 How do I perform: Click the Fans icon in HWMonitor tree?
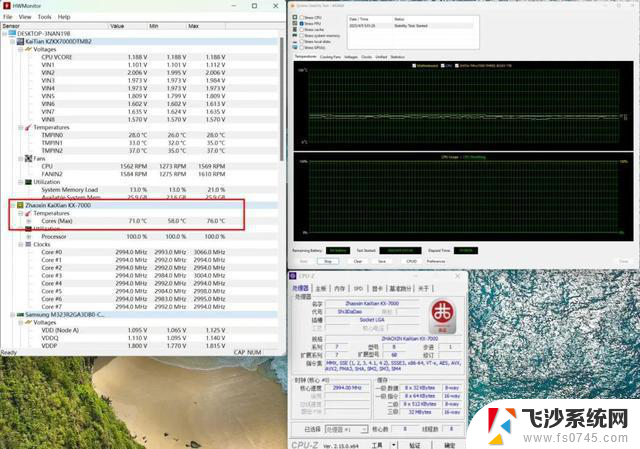28,158
